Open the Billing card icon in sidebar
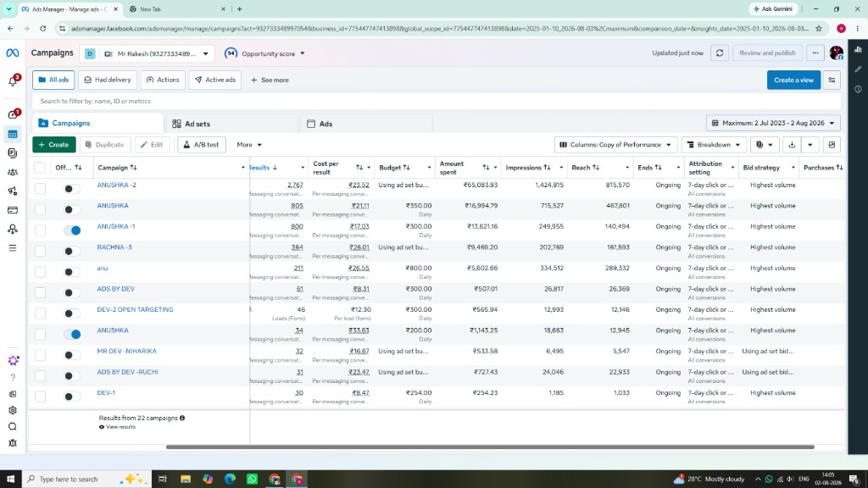This screenshot has width=868, height=488. click(x=12, y=210)
